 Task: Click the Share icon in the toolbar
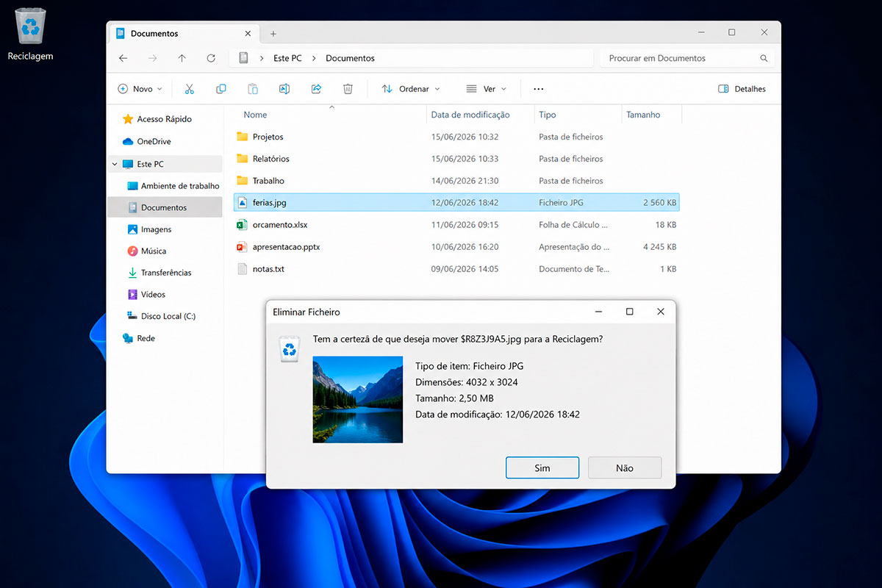(317, 89)
